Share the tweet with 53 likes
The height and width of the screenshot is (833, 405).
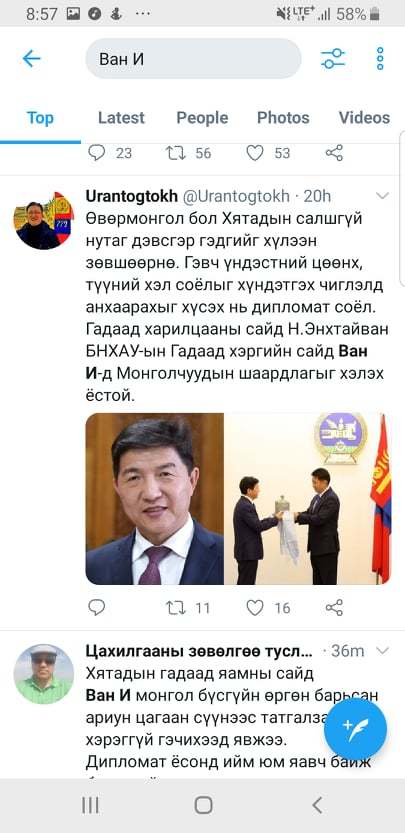click(x=334, y=153)
